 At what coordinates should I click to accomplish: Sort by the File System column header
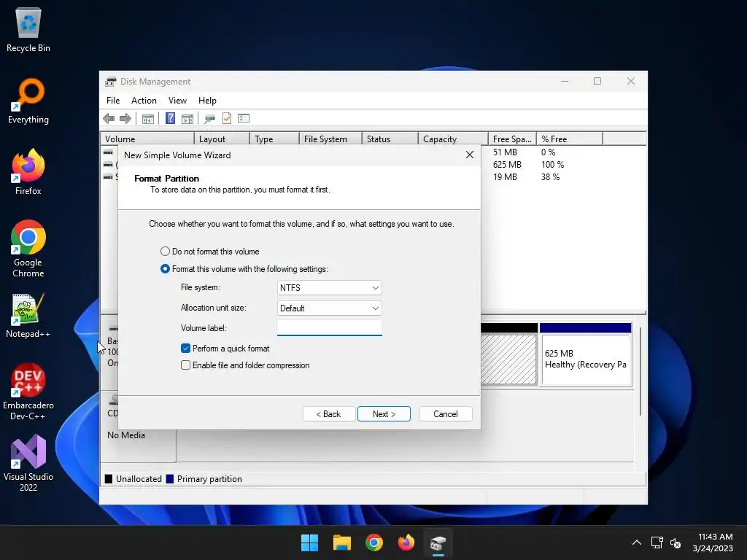(330, 139)
